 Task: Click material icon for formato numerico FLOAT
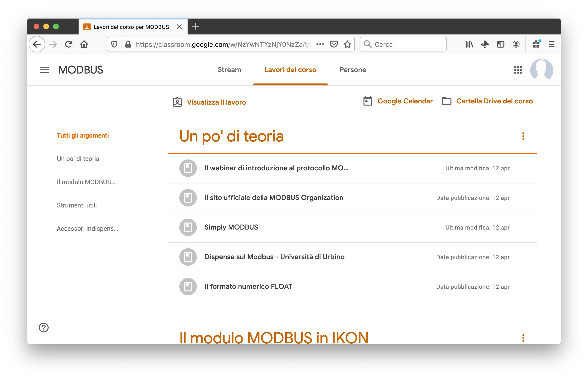[x=188, y=287]
